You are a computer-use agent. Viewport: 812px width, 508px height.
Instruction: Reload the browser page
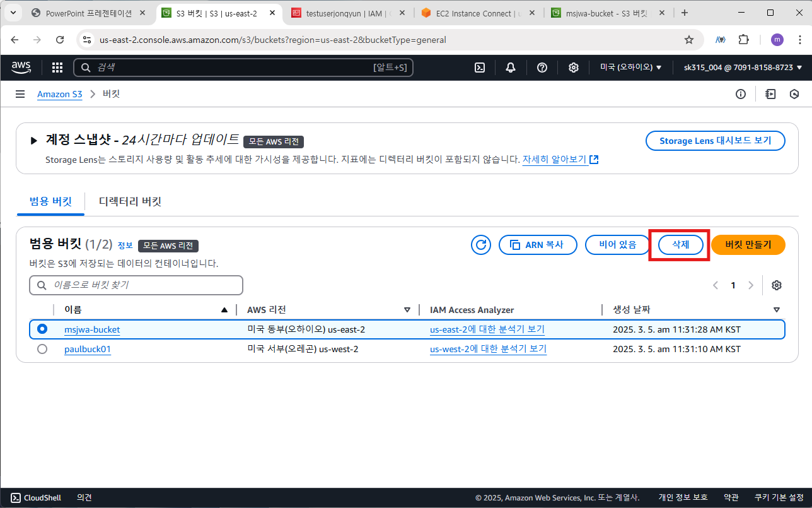[x=60, y=40]
